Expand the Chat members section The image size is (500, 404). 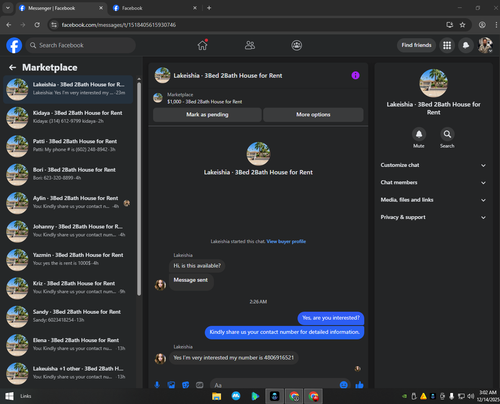[x=433, y=182]
